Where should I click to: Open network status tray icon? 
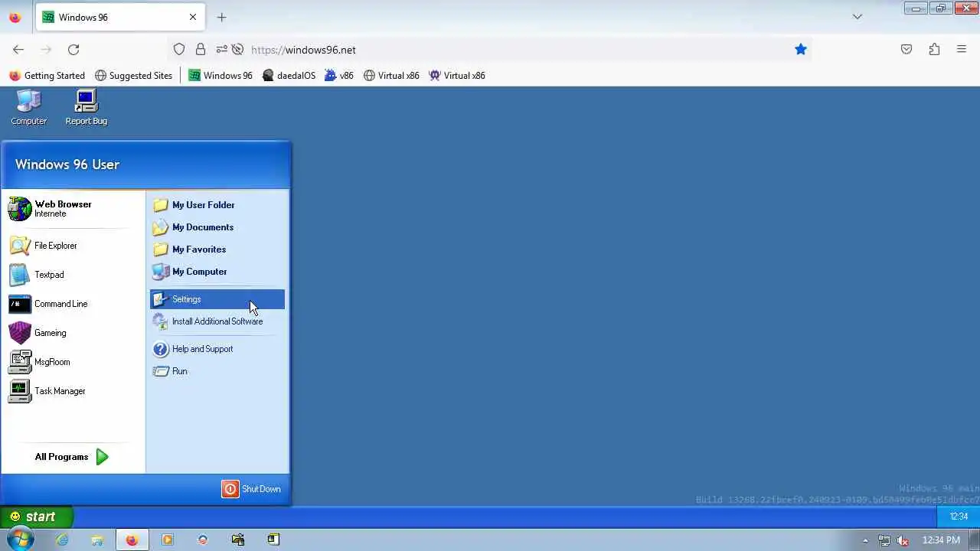[x=884, y=540]
